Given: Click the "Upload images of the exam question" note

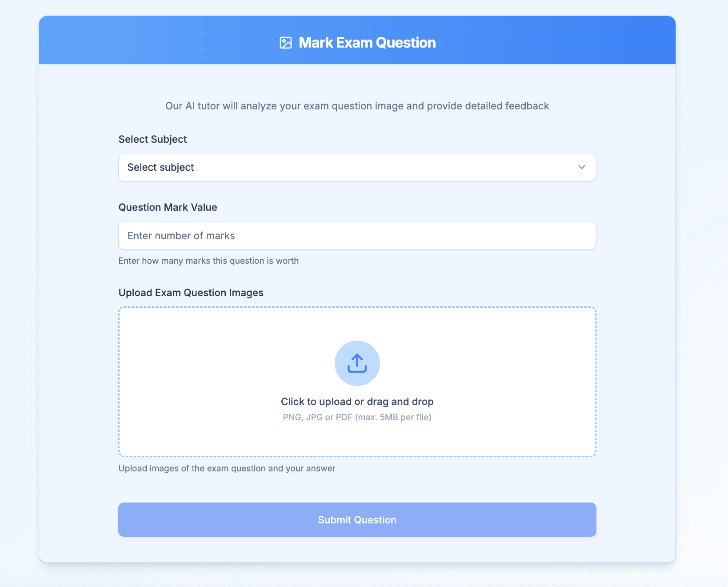Looking at the screenshot, I should [227, 468].
